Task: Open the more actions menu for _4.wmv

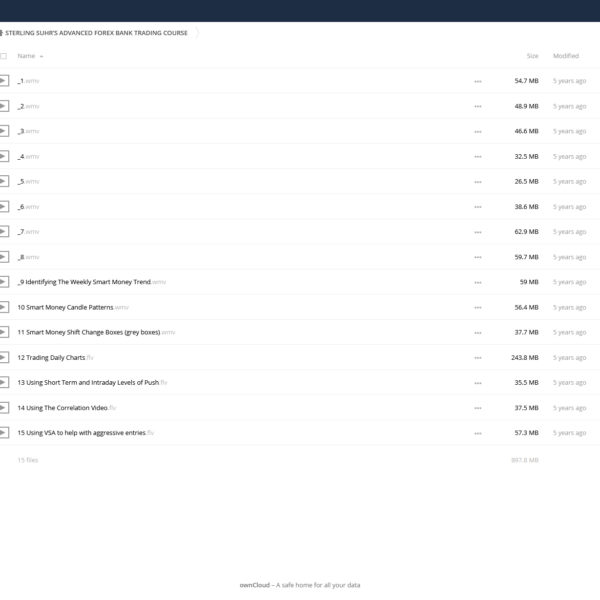Action: (x=478, y=157)
